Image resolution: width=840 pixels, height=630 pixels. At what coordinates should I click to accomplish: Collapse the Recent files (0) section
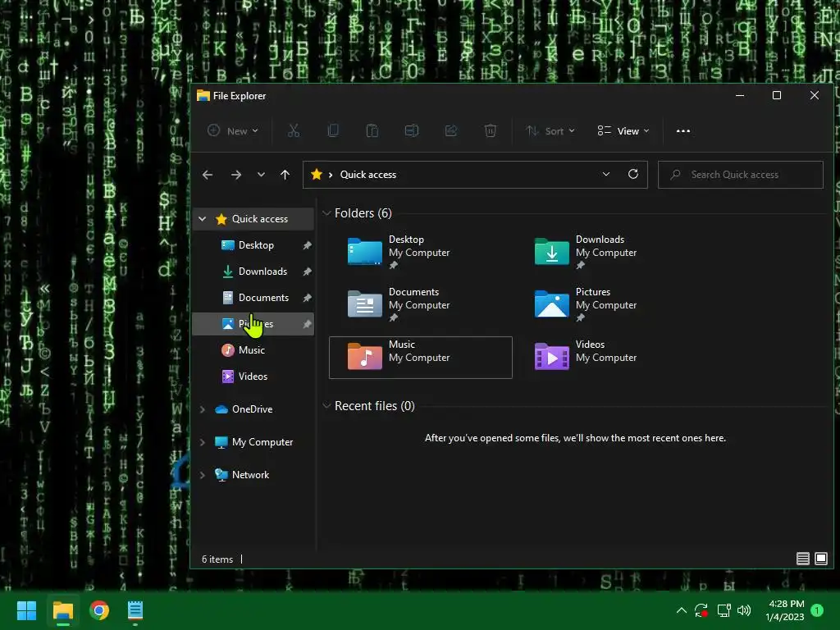(x=326, y=406)
